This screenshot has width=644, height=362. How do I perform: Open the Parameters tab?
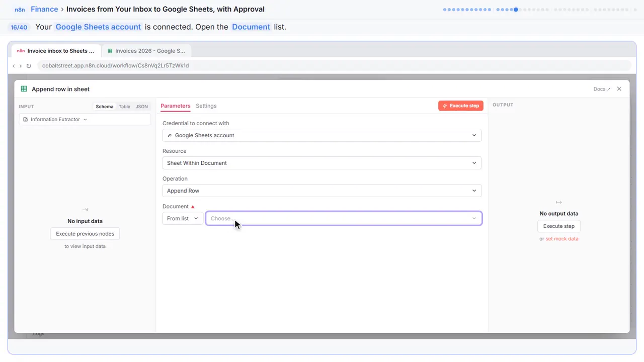pos(176,106)
